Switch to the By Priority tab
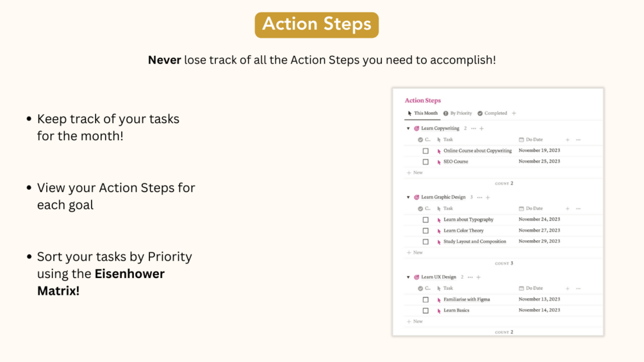The width and height of the screenshot is (644, 362). tap(458, 113)
